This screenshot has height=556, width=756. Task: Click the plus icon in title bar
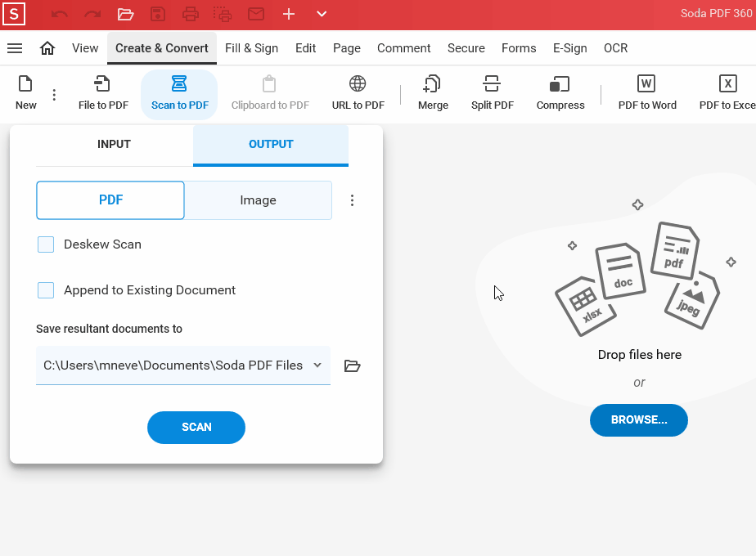tap(289, 14)
